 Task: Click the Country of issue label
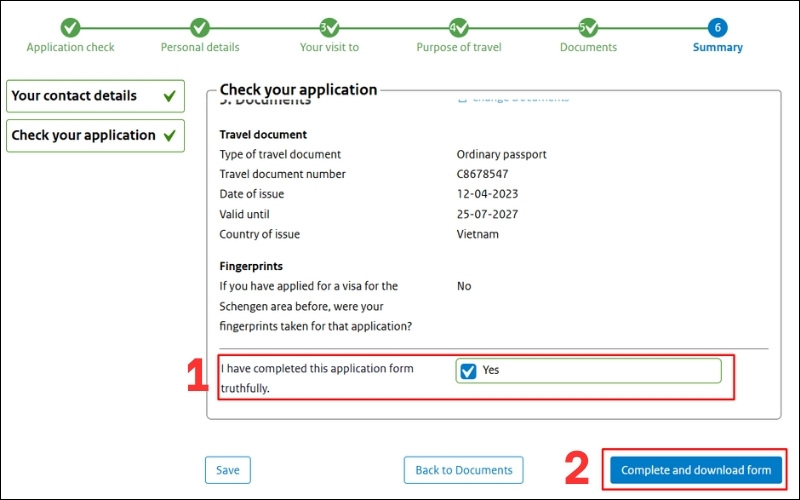click(x=259, y=234)
